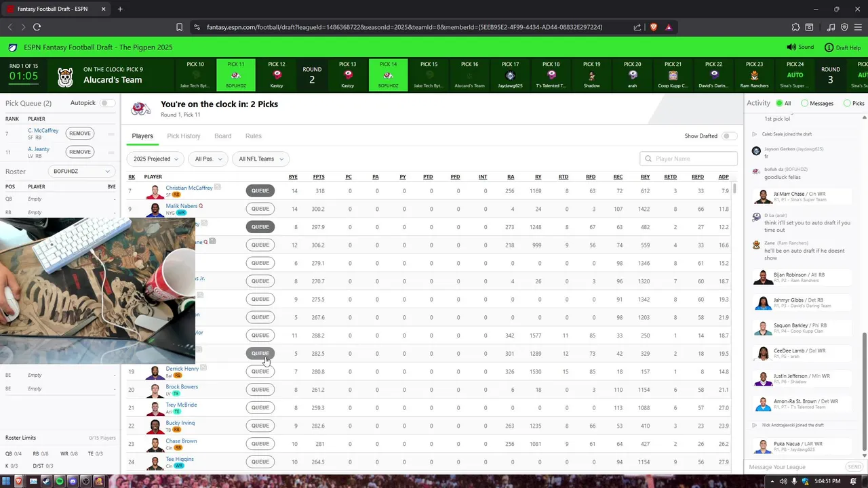
Task: Click the share icon in the address bar
Action: (x=637, y=27)
